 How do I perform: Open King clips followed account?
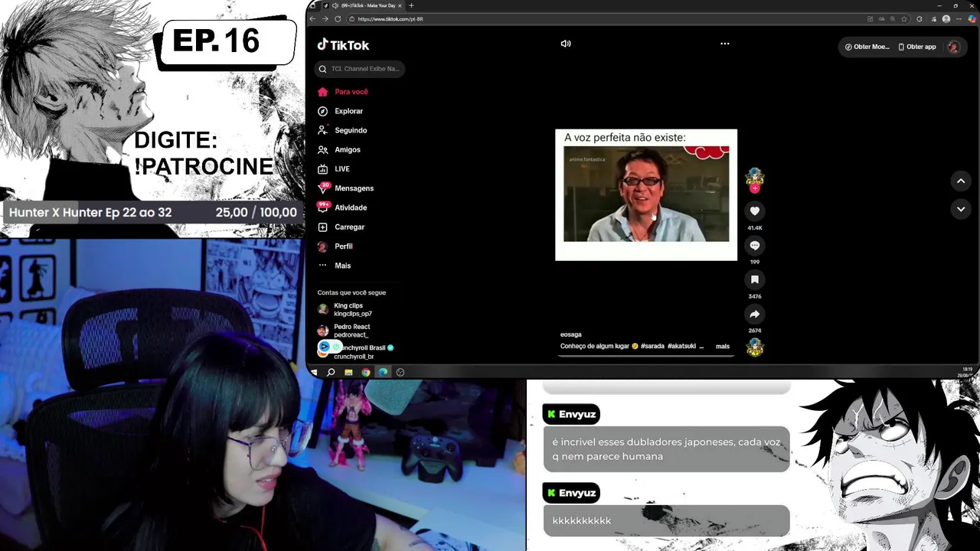pyautogui.click(x=345, y=309)
